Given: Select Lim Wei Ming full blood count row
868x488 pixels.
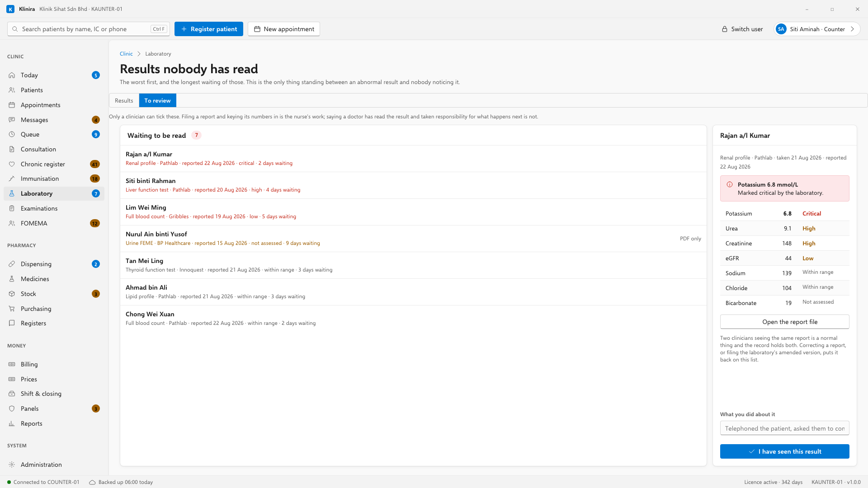Looking at the screenshot, I should tap(413, 212).
